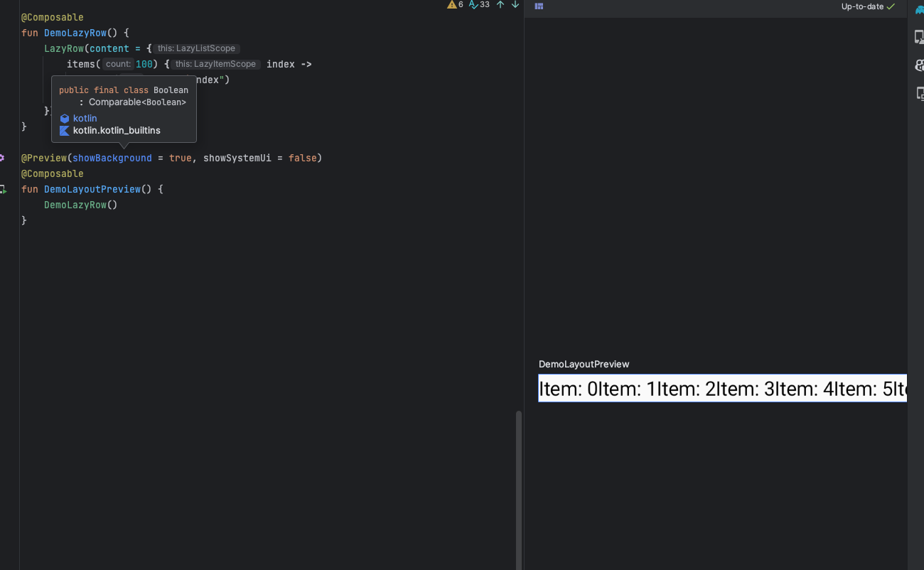
Task: Click the warnings indicator showing 6
Action: pos(455,5)
